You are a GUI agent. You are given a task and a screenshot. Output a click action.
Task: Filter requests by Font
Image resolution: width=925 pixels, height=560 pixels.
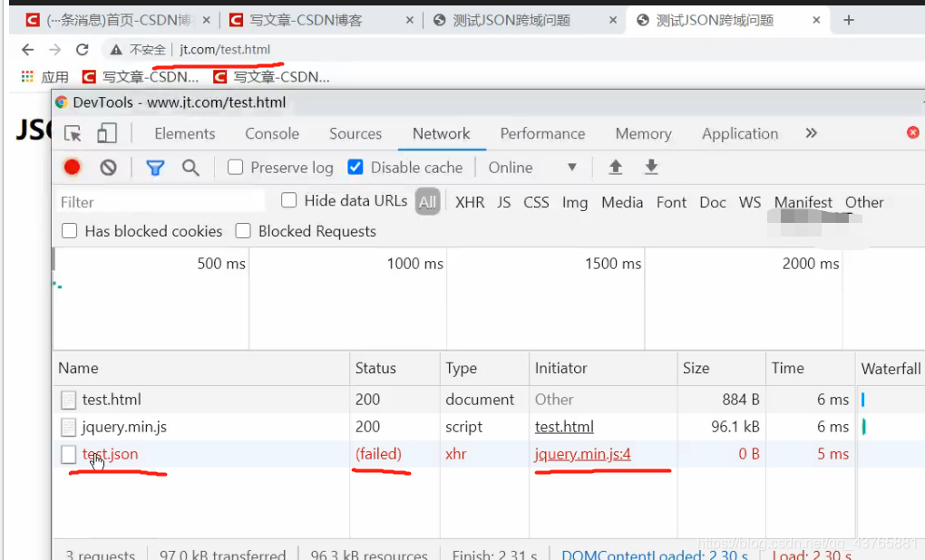point(671,202)
